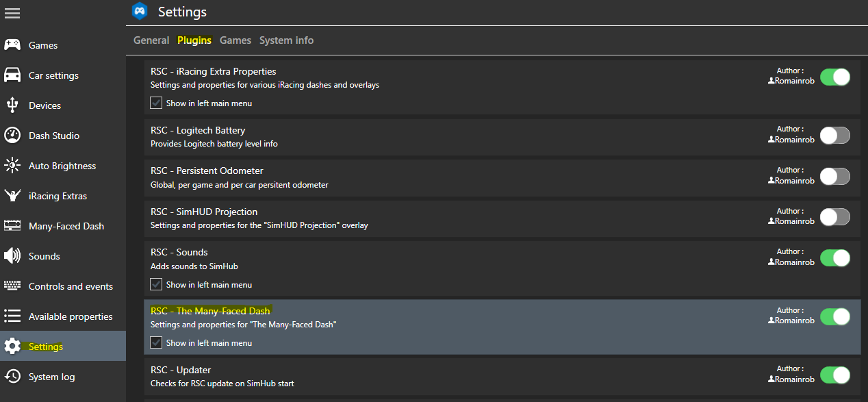Image resolution: width=868 pixels, height=402 pixels.
Task: Open Car settings in the sidebar
Action: [x=63, y=75]
